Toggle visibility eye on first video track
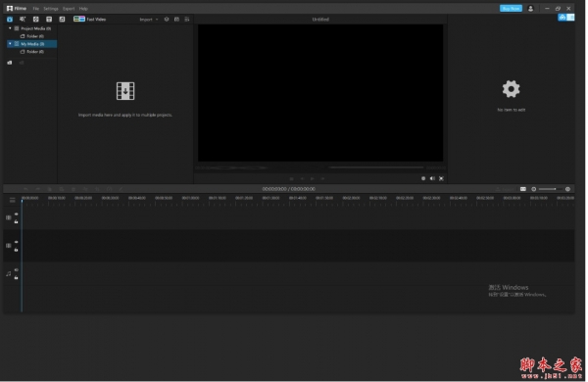The image size is (588, 382). pyautogui.click(x=16, y=215)
